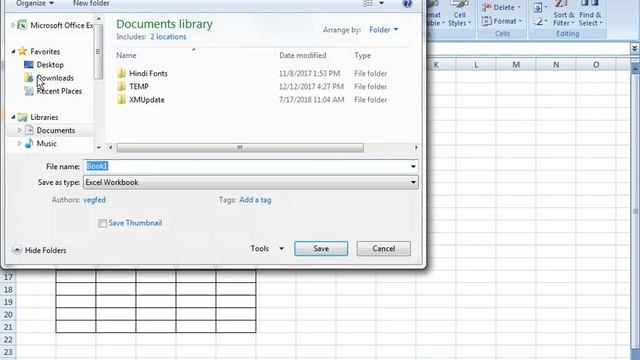Click the Favorites star icon

pos(22,51)
